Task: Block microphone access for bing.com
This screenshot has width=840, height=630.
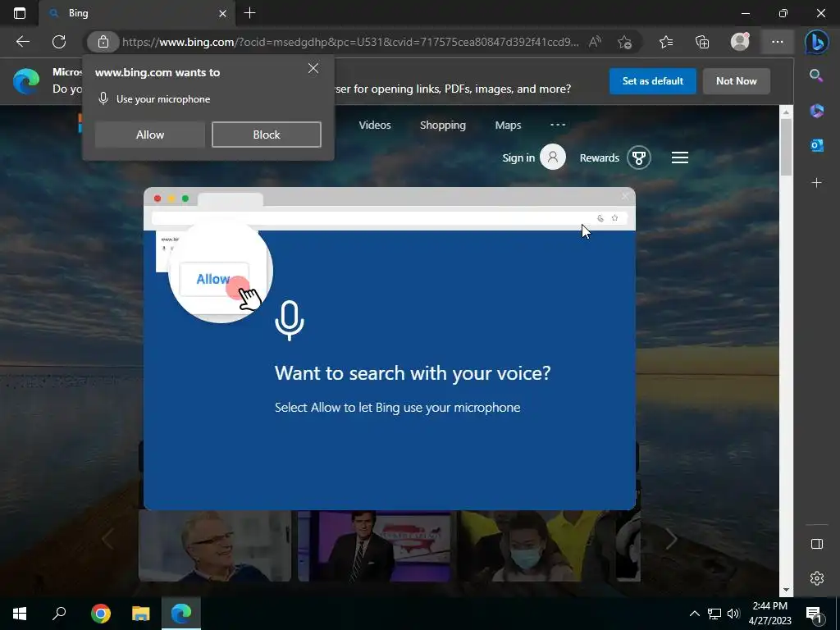Action: 267,135
